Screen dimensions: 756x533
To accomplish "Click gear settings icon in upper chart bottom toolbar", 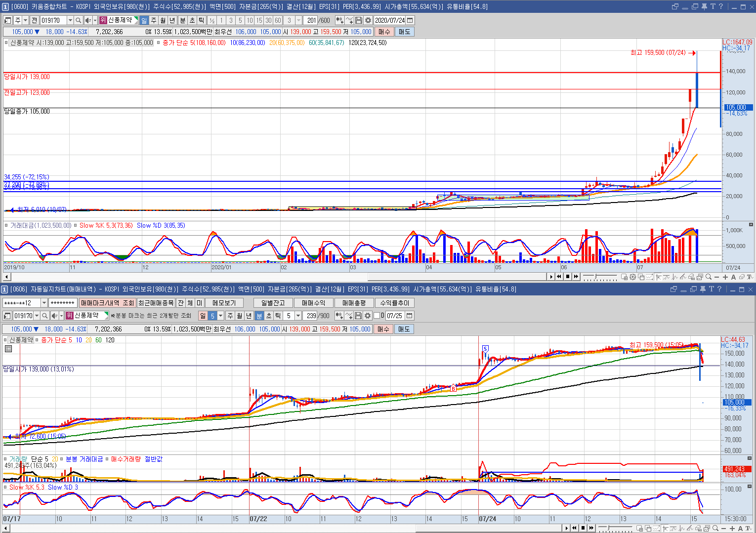I will tap(633, 277).
